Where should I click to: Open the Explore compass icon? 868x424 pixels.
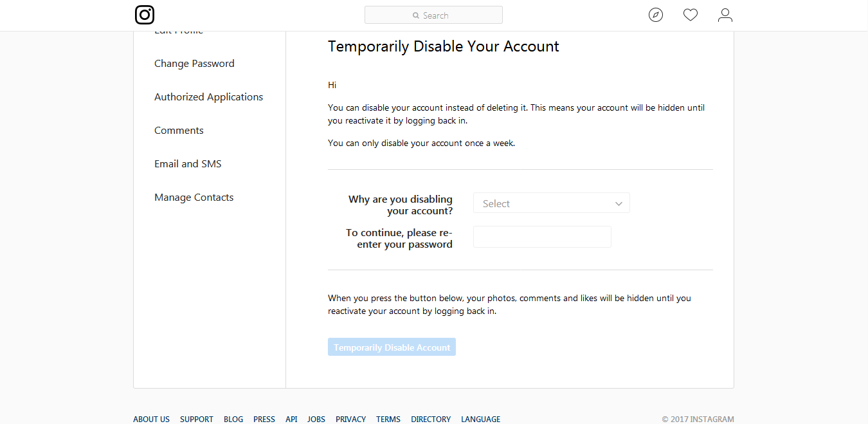tap(656, 15)
